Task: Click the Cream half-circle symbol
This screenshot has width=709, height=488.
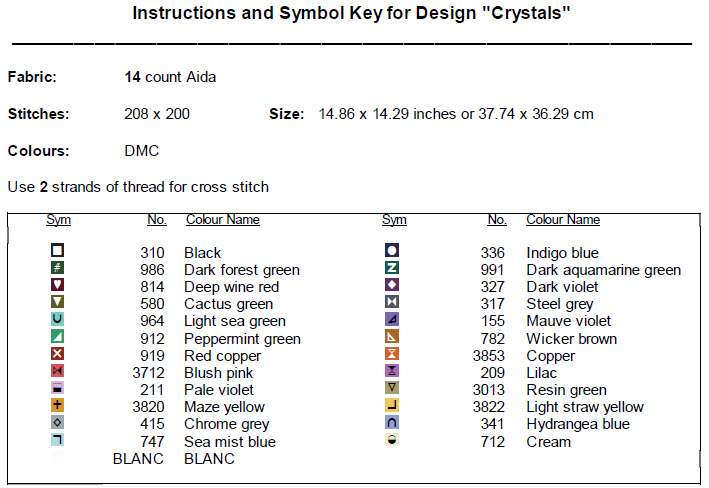Action: tap(392, 440)
